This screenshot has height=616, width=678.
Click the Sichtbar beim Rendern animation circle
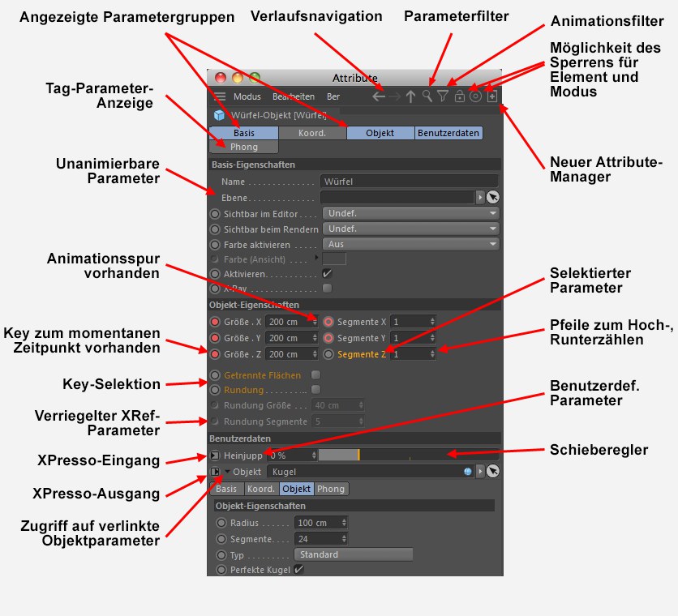click(215, 229)
